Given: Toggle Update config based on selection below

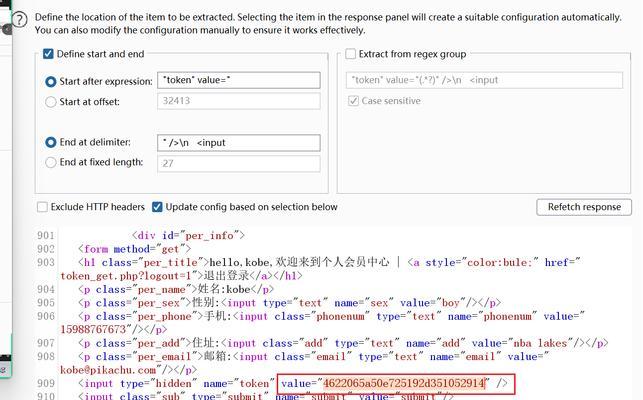Looking at the screenshot, I should click(x=157, y=207).
